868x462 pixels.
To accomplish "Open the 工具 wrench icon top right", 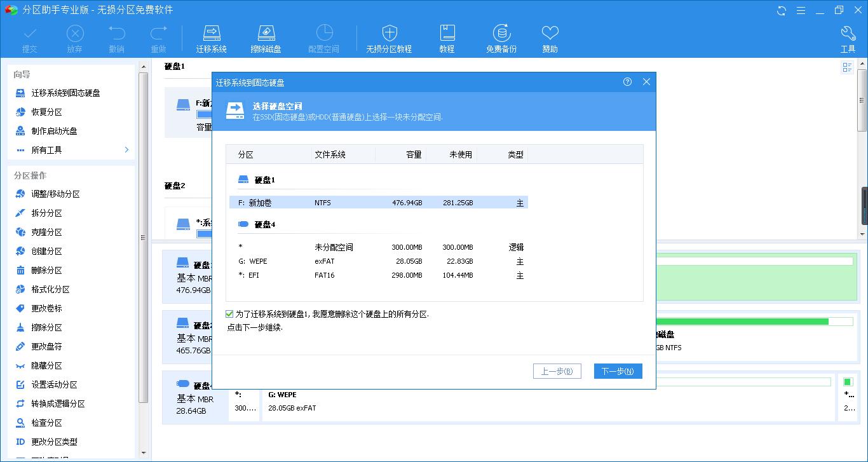I will (848, 37).
